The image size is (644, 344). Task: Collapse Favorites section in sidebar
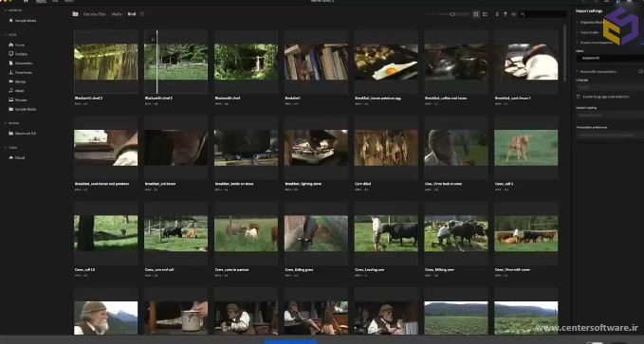(x=6, y=9)
